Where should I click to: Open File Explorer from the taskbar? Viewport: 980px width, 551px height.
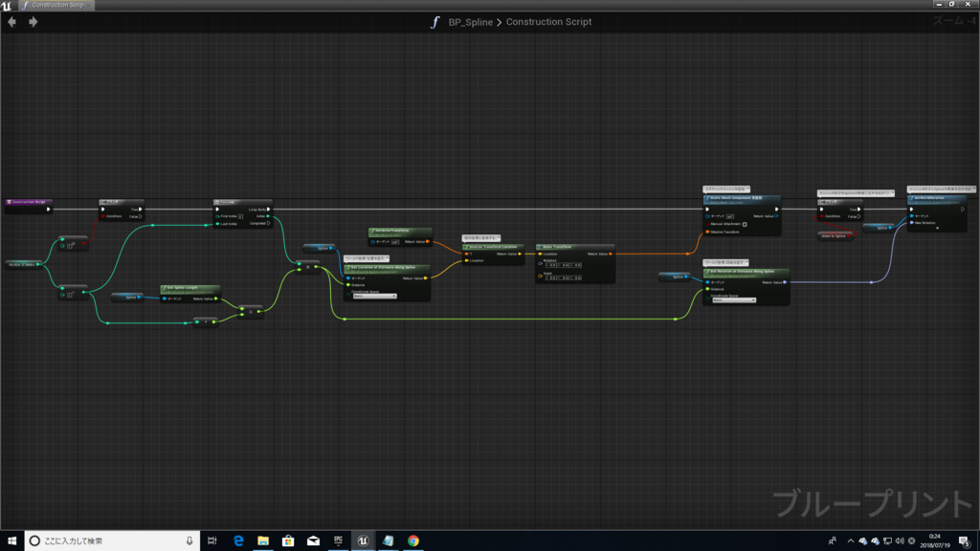(263, 541)
